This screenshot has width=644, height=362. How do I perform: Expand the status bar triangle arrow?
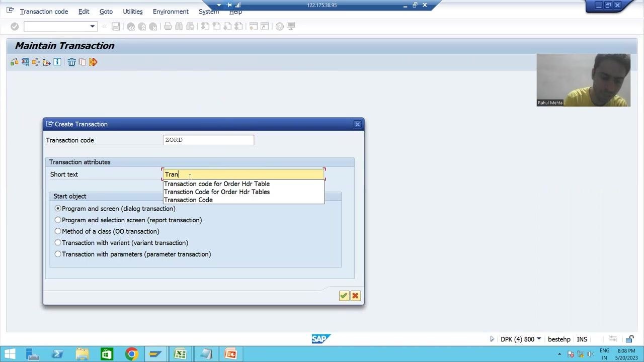coord(492,339)
